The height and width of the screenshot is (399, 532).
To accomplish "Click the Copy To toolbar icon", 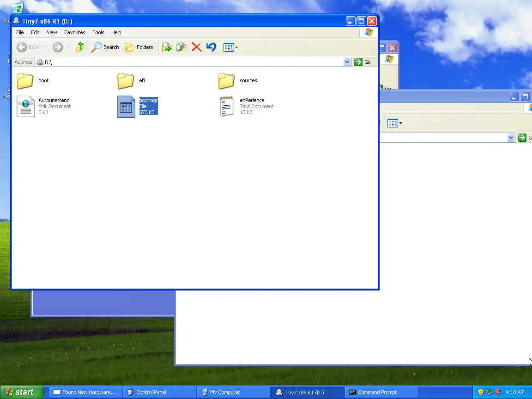I will pos(181,47).
